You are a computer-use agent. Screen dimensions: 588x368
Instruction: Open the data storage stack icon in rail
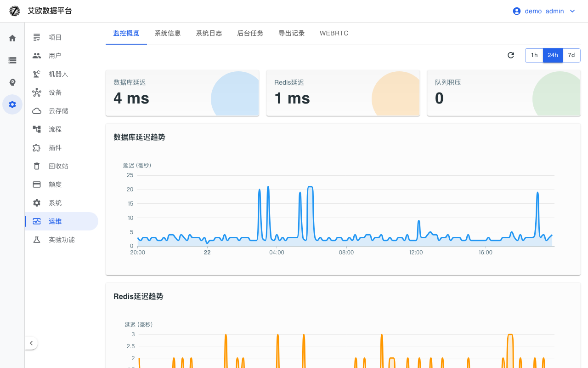click(12, 60)
